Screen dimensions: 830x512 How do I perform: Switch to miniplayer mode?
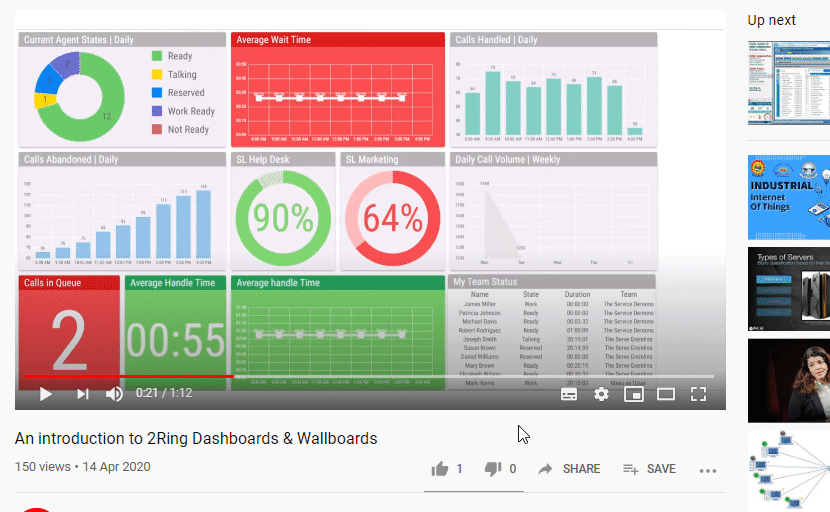[x=633, y=394]
